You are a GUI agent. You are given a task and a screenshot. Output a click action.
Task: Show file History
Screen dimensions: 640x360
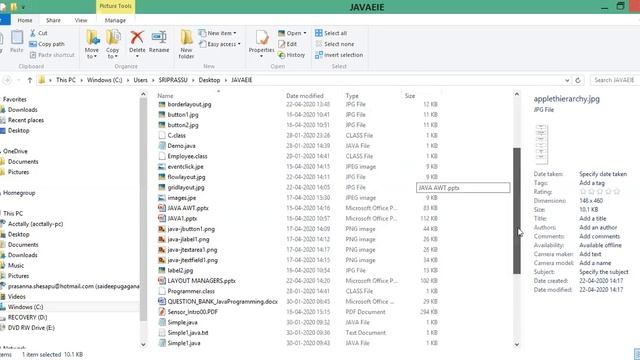point(291,55)
